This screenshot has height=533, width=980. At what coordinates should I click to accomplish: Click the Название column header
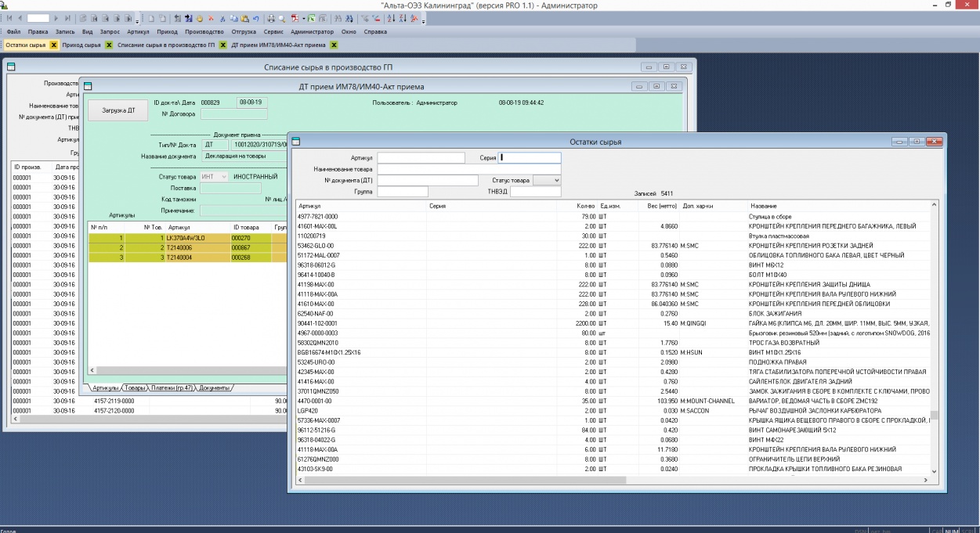coord(763,206)
